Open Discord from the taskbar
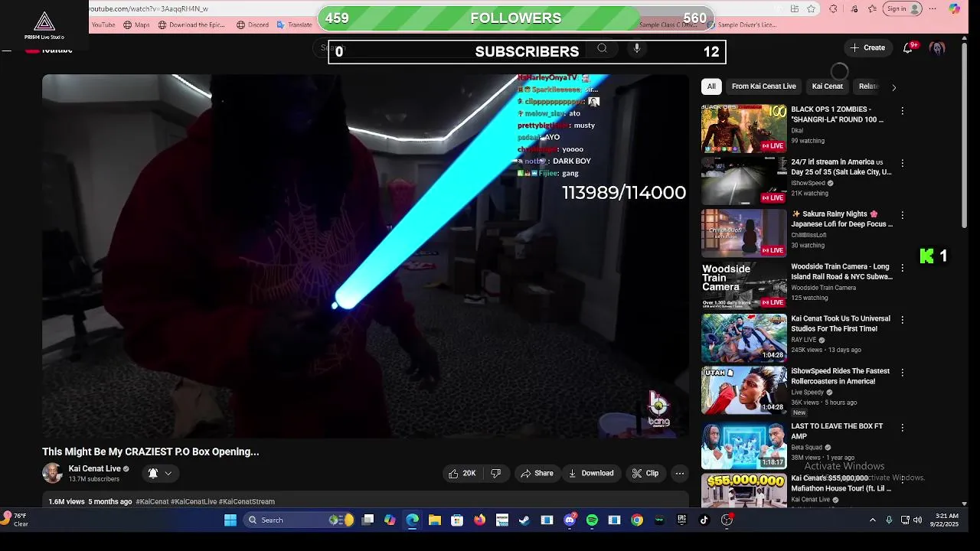 [x=570, y=520]
